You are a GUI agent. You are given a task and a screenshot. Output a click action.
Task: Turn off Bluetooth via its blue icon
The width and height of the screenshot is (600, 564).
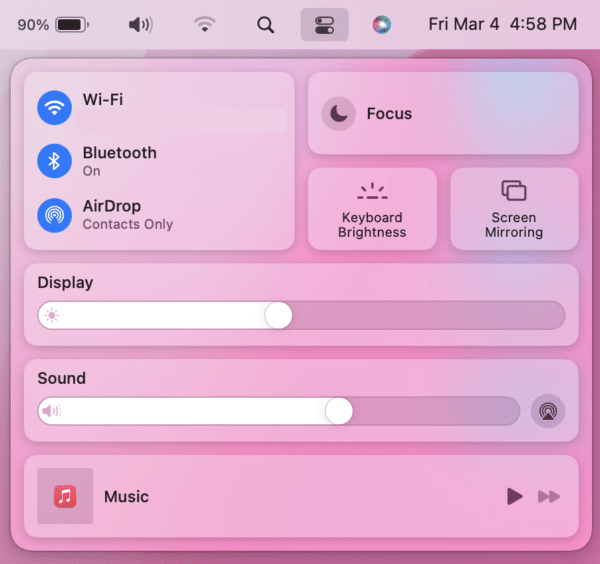pyautogui.click(x=54, y=160)
